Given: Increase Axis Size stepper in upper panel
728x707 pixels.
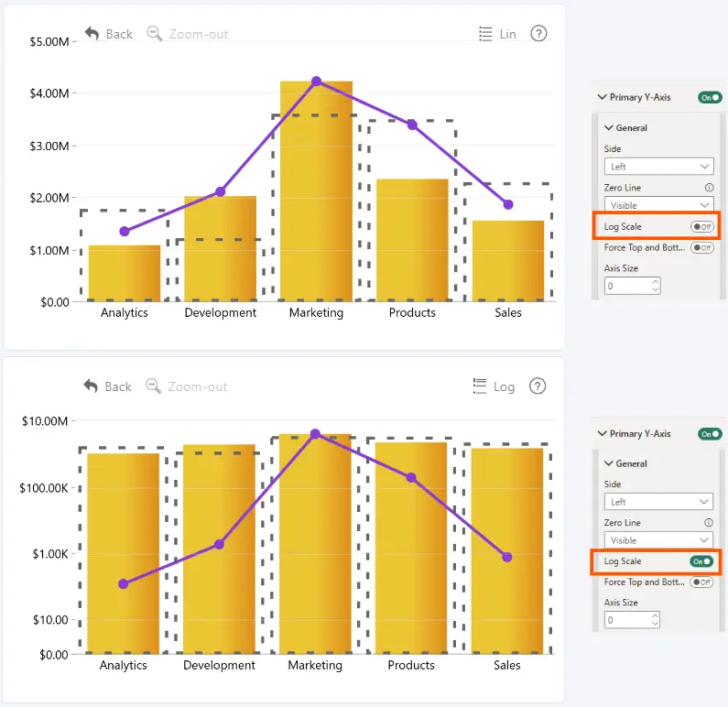Looking at the screenshot, I should tap(655, 282).
